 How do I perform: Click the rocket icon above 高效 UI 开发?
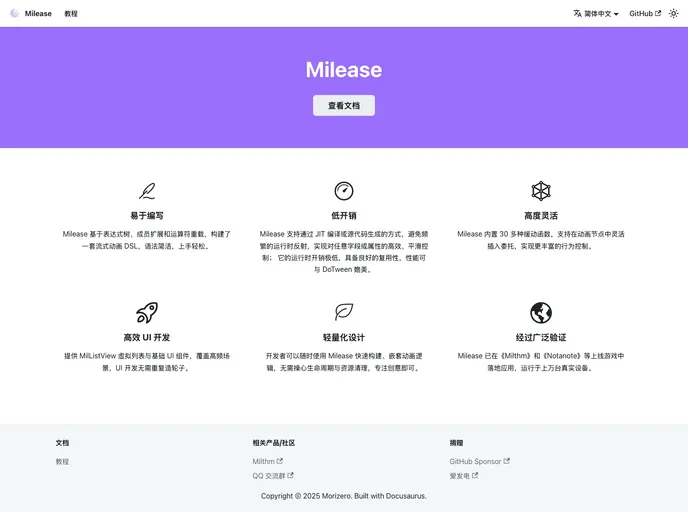[147, 312]
